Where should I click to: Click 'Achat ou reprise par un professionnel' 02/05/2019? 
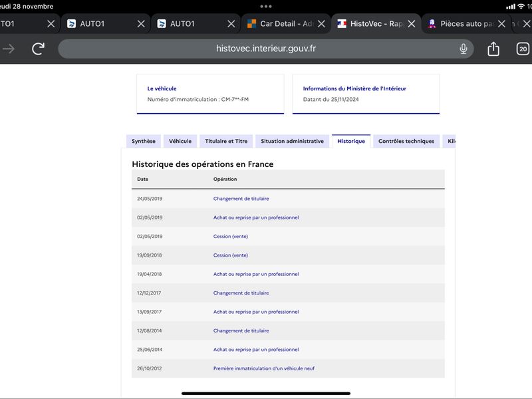[x=256, y=217]
